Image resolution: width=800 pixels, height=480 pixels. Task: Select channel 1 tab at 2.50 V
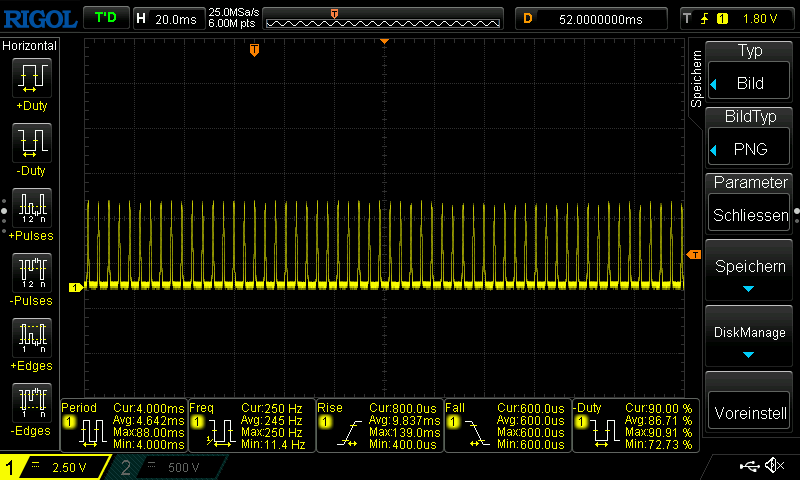point(54,467)
